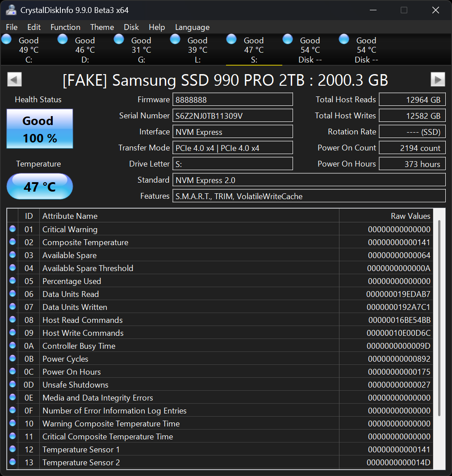Open the Help menu
Screen dimensions: 452x476
[157, 27]
